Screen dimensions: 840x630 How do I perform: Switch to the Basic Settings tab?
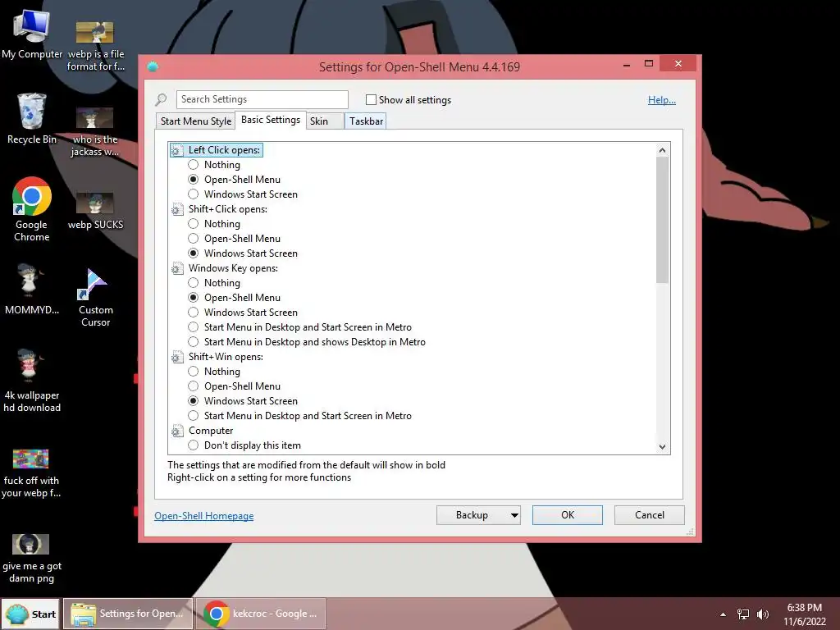tap(271, 120)
